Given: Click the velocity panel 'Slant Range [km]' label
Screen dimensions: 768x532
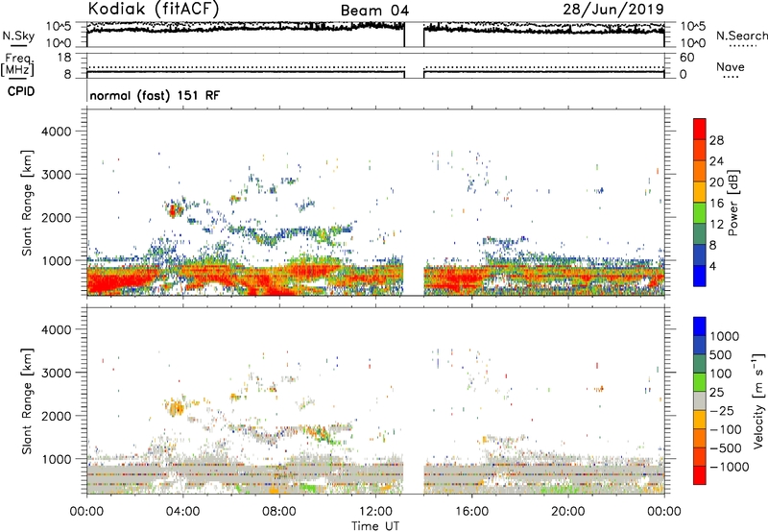Looking at the screenshot, I should 27,401.
